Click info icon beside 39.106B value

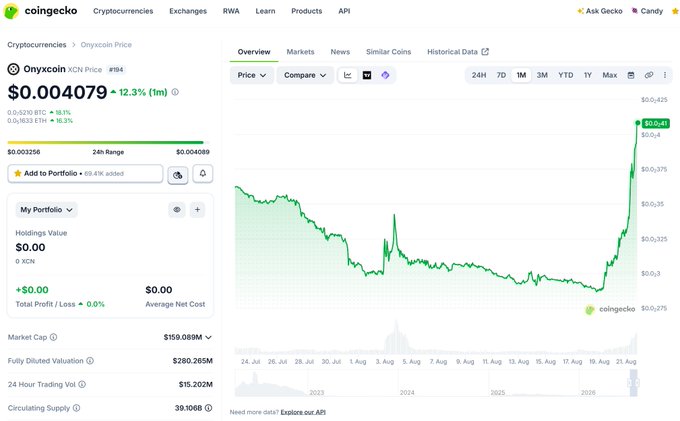click(x=209, y=408)
